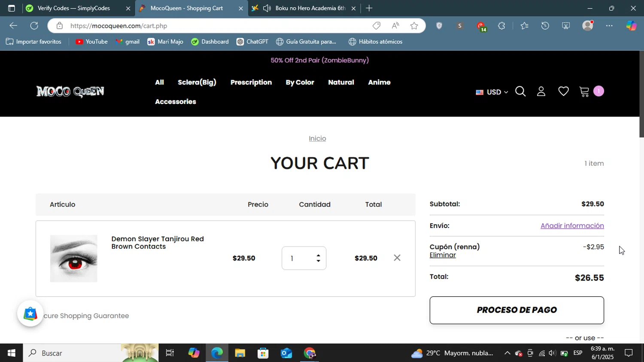Screen dimensions: 644x362
Task: Open File Explorer from taskbar
Action: (240, 353)
